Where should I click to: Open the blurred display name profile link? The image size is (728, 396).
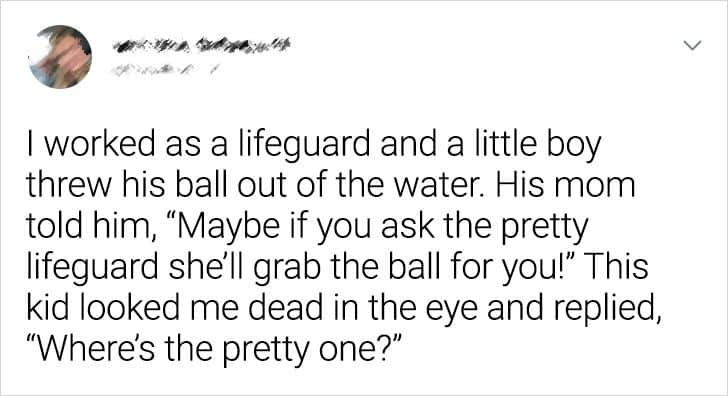(202, 45)
